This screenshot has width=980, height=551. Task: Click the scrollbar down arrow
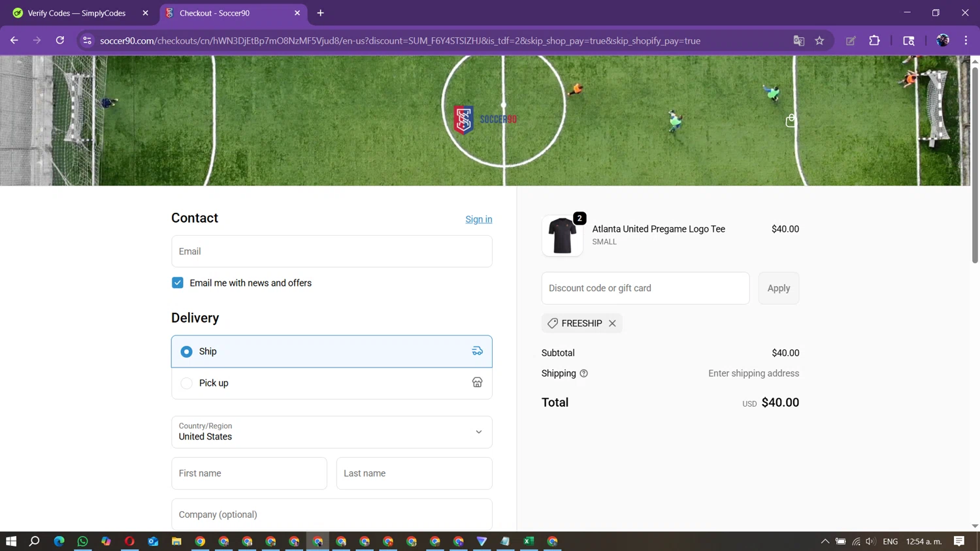[975, 526]
